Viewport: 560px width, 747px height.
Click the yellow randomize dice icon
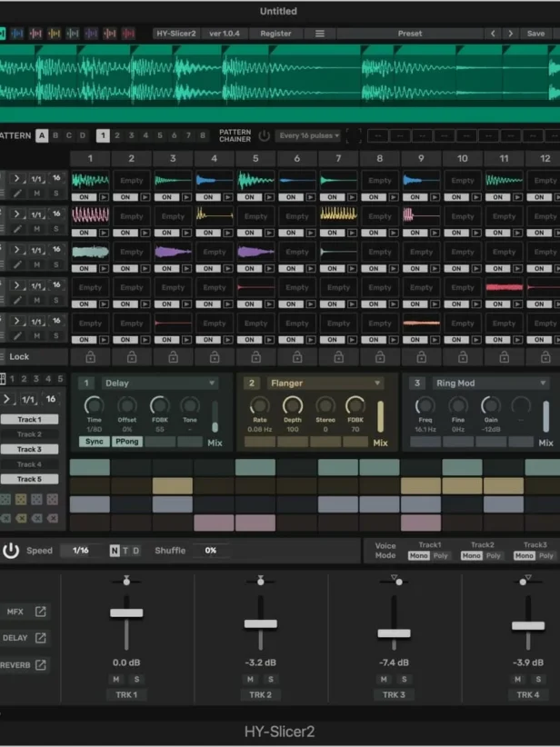tap(21, 499)
